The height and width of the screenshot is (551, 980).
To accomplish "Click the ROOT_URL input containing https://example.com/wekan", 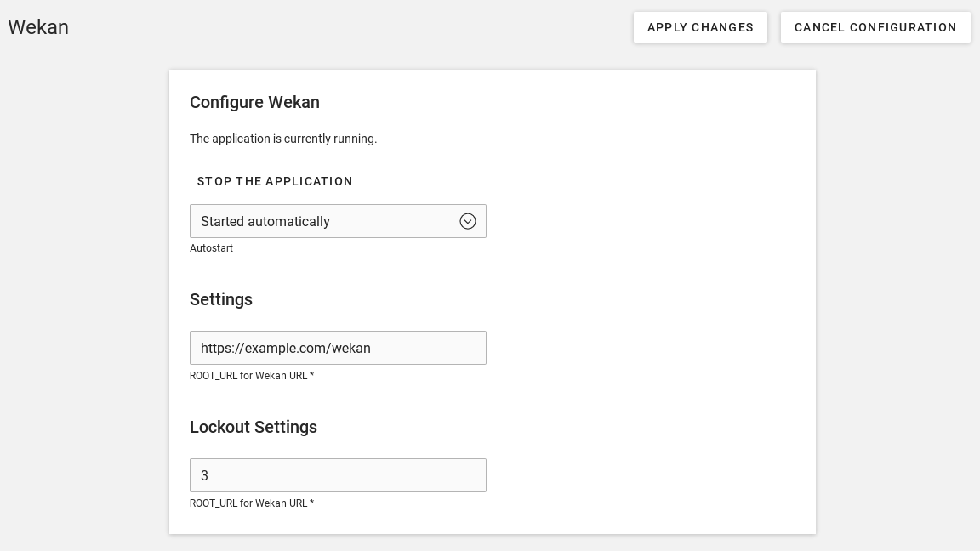I will coord(338,348).
